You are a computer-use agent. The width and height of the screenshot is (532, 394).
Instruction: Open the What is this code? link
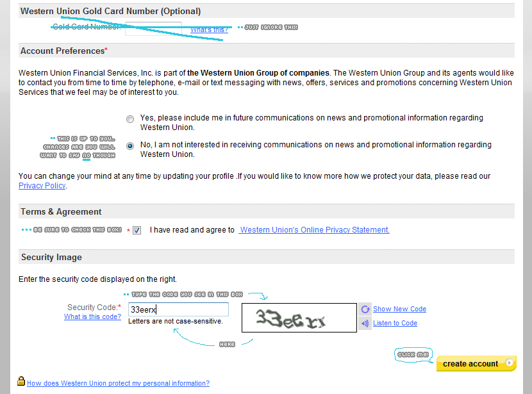pyautogui.click(x=93, y=316)
